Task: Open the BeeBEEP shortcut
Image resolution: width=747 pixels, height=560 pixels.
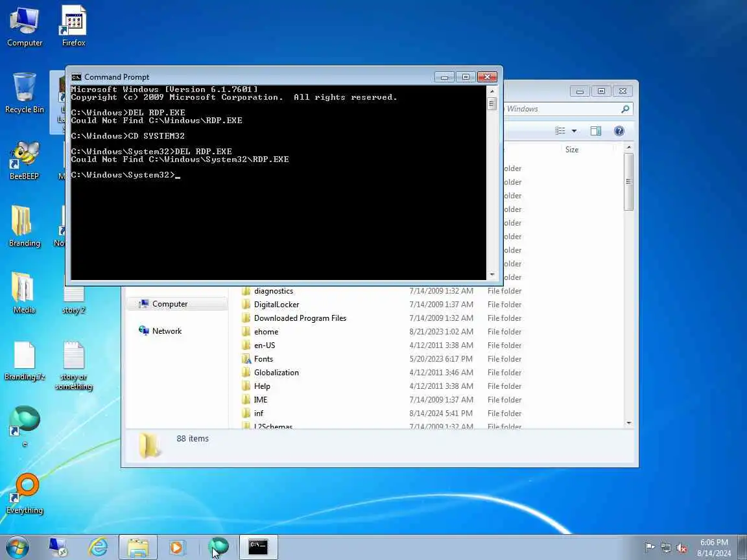Action: coord(24,159)
